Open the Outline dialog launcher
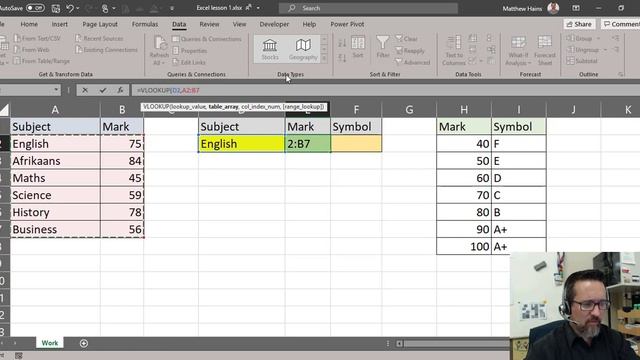640x360 pixels. click(x=621, y=74)
